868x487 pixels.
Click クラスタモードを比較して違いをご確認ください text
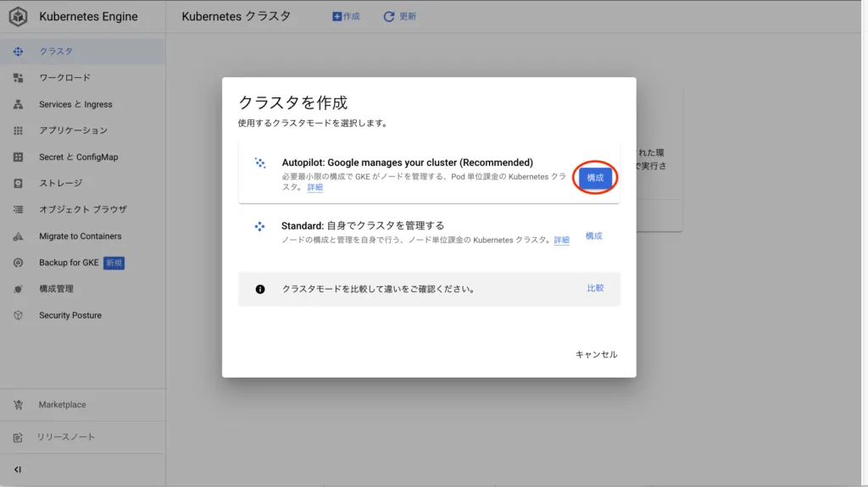379,289
